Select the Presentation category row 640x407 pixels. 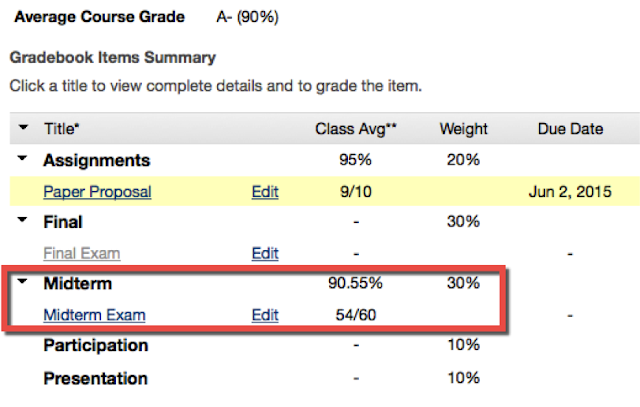pyautogui.click(x=95, y=378)
